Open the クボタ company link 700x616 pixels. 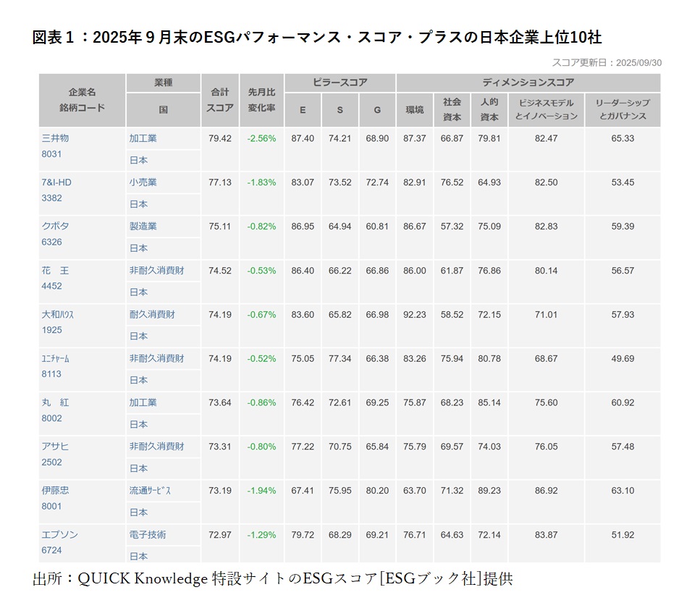(x=56, y=227)
